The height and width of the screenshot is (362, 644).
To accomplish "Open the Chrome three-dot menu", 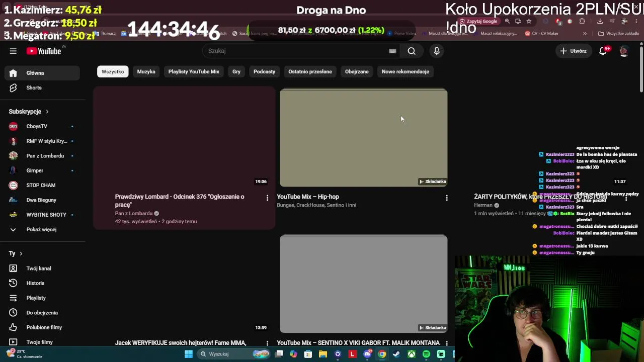I will [x=637, y=21].
